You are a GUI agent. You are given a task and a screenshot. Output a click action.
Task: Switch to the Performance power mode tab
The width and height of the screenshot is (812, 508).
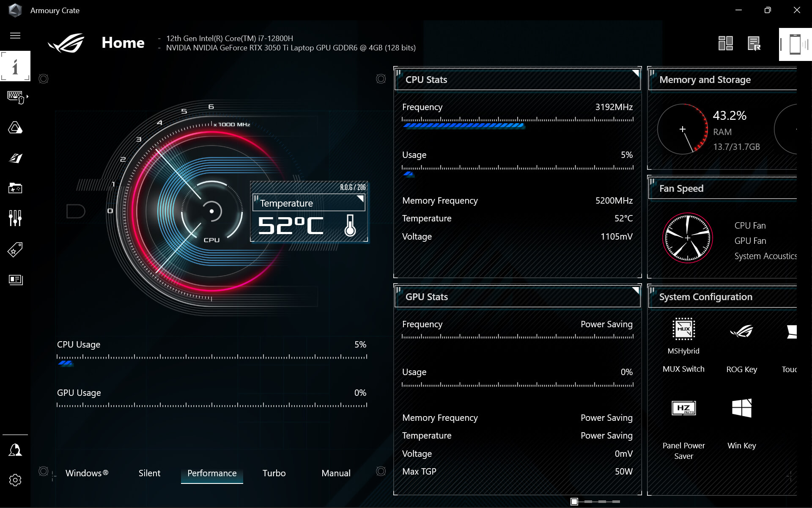pyautogui.click(x=211, y=473)
